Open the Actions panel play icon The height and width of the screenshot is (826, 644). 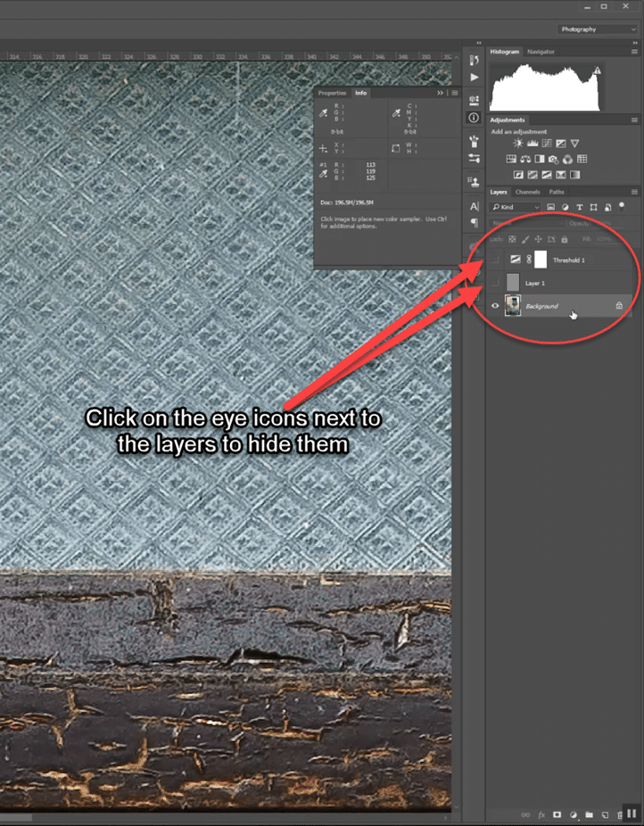tap(475, 78)
